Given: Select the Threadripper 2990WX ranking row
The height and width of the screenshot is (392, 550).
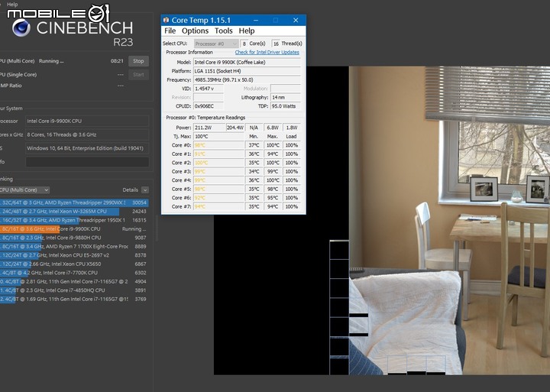Looking at the screenshot, I should 74,202.
